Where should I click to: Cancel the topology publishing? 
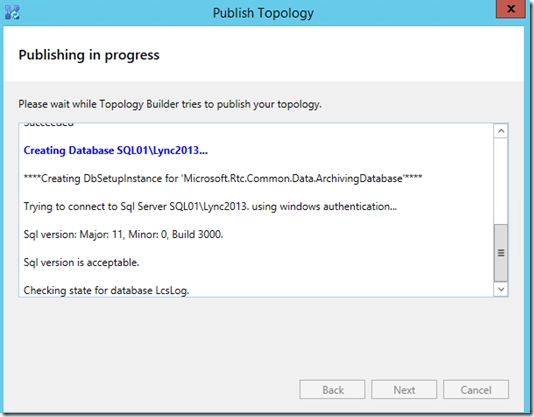476,389
